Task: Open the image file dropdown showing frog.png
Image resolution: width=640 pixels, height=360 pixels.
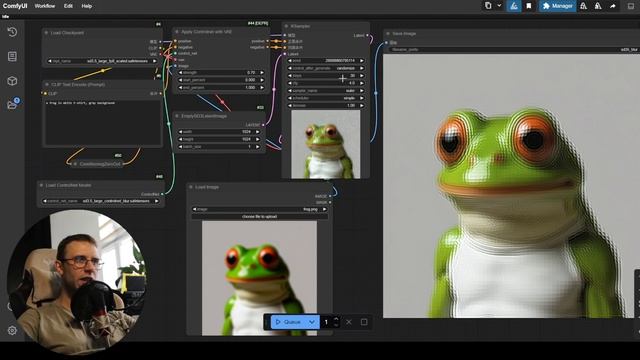Action: pyautogui.click(x=260, y=209)
